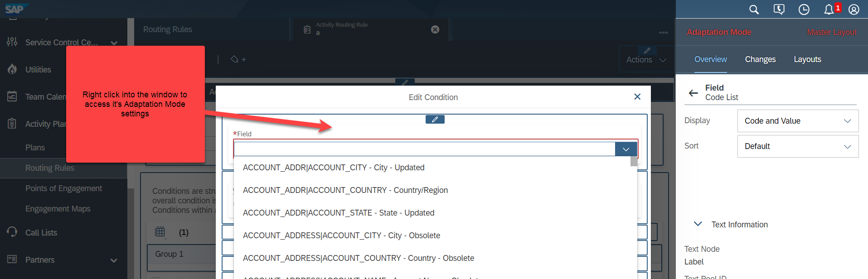The height and width of the screenshot is (279, 868).
Task: Click the pencil edit icon above Actions
Action: (x=647, y=50)
